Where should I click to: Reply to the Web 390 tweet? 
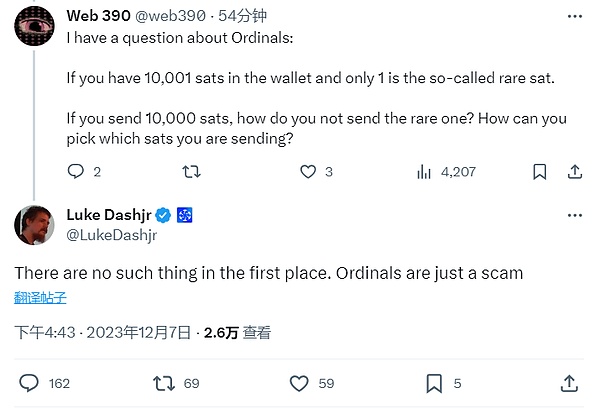(x=77, y=172)
